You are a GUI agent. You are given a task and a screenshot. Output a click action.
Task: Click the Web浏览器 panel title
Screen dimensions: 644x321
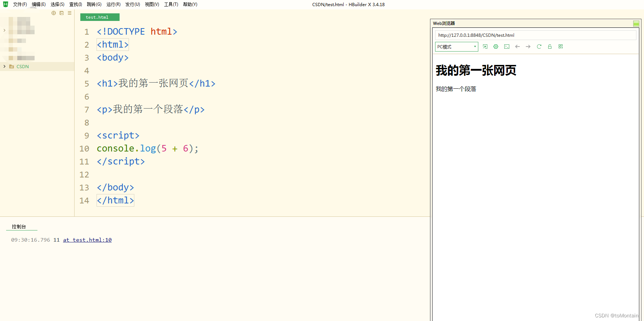click(444, 23)
